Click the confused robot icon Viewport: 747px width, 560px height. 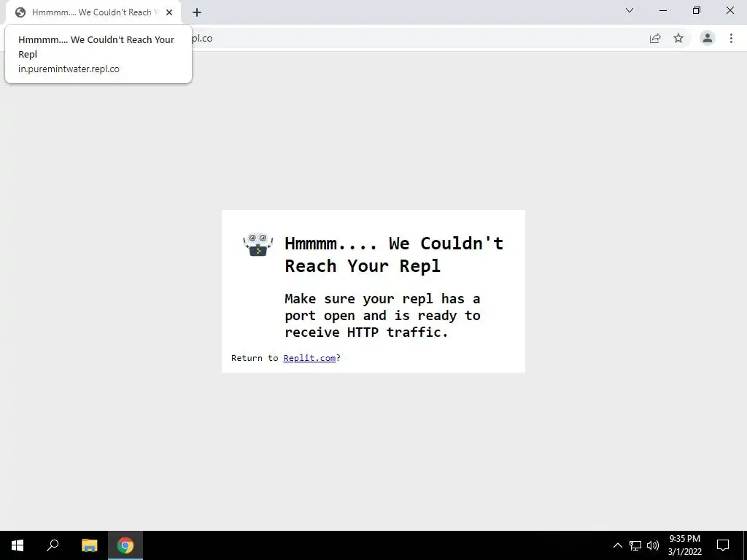[258, 244]
